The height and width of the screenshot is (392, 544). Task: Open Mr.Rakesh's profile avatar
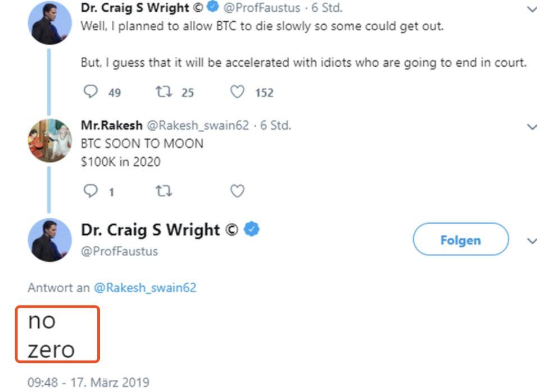49,140
